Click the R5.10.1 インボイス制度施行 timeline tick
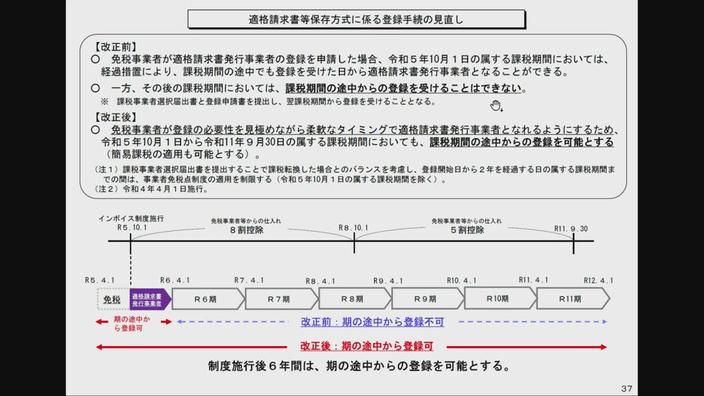 point(130,242)
